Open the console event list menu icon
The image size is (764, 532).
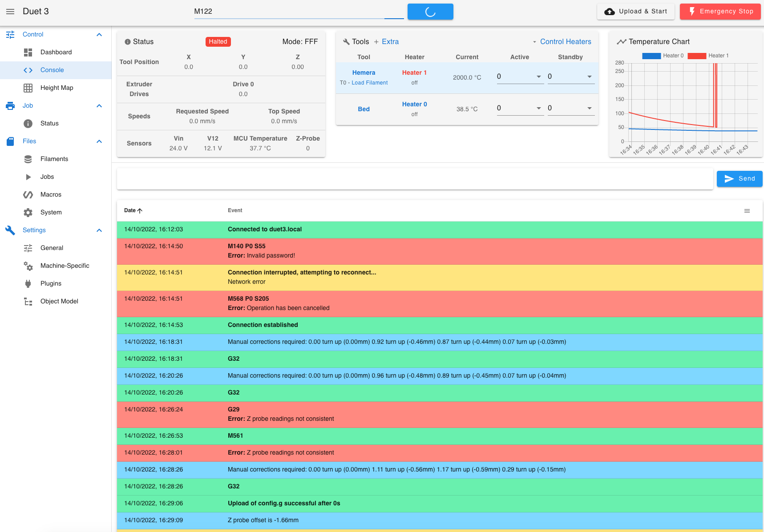[747, 211]
